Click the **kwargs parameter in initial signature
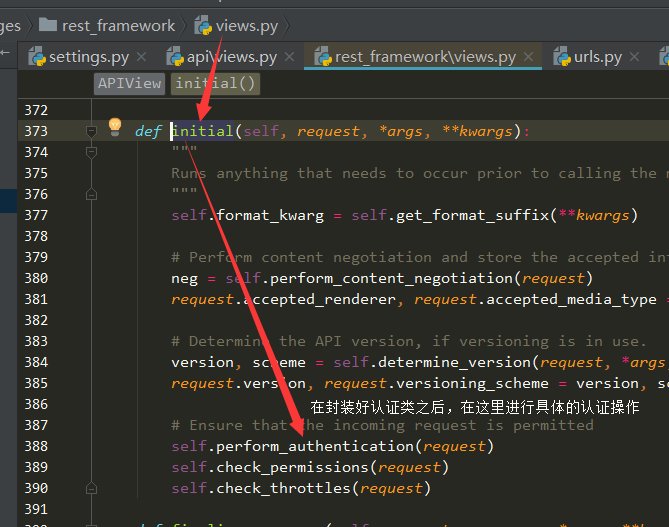The height and width of the screenshot is (527, 669). click(477, 132)
